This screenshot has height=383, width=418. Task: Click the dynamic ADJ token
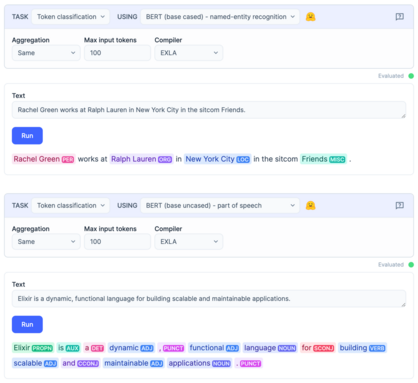pos(131,348)
